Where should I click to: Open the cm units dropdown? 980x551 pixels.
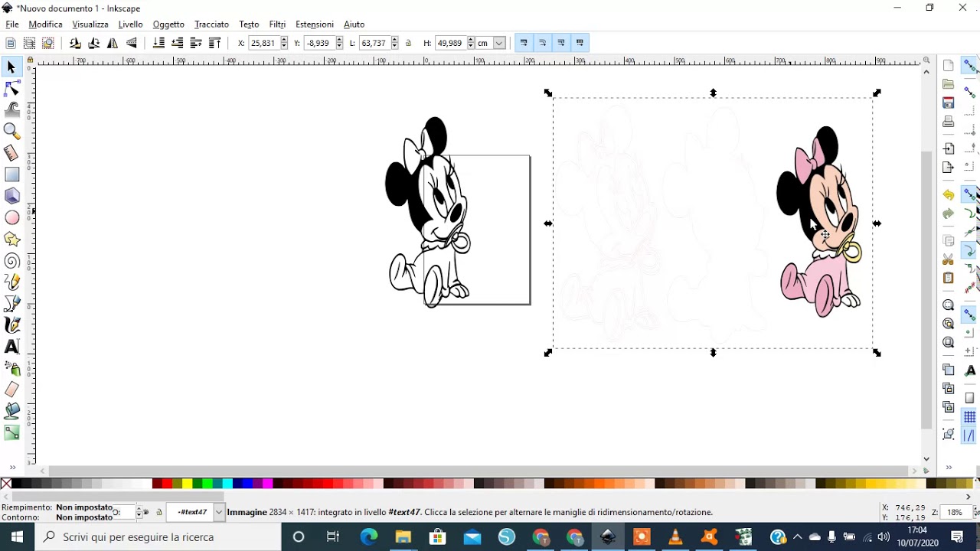tap(499, 43)
